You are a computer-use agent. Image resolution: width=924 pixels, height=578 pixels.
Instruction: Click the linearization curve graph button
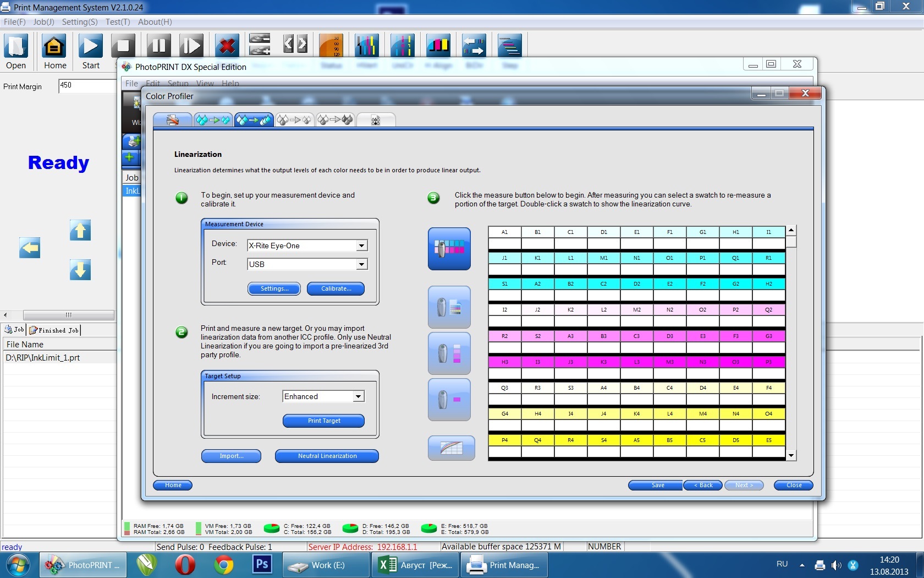click(452, 448)
